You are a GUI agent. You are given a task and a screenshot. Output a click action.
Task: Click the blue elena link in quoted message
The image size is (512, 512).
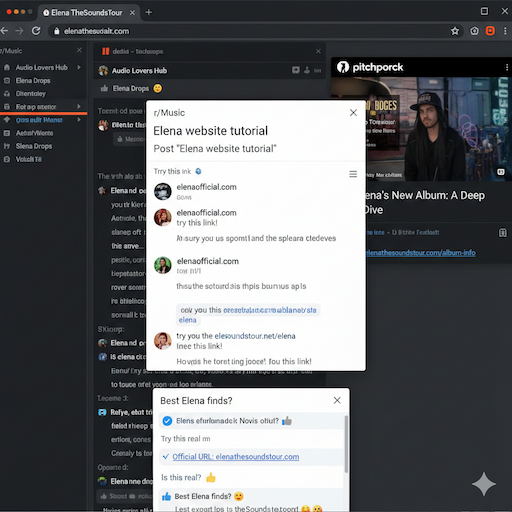(x=188, y=320)
